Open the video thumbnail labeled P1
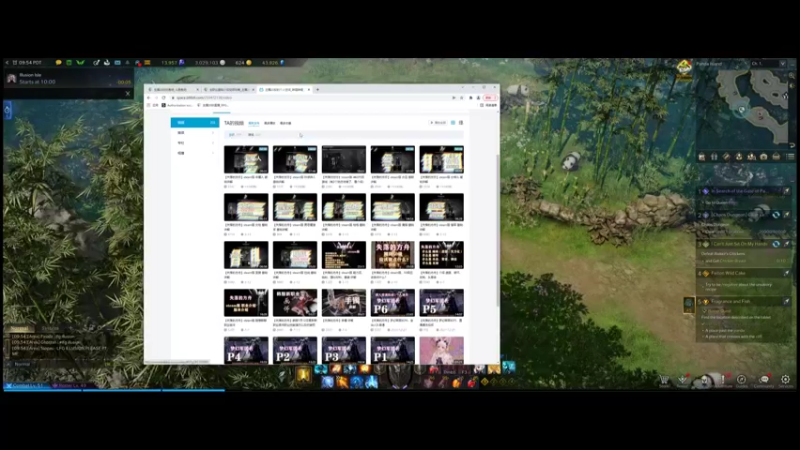Viewport: 800px width, 450px height. click(x=393, y=350)
